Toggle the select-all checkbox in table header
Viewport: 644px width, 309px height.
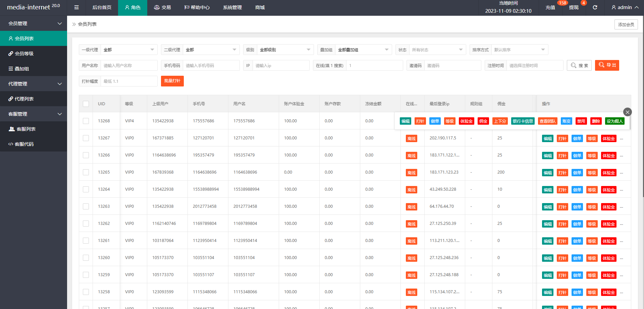click(86, 104)
